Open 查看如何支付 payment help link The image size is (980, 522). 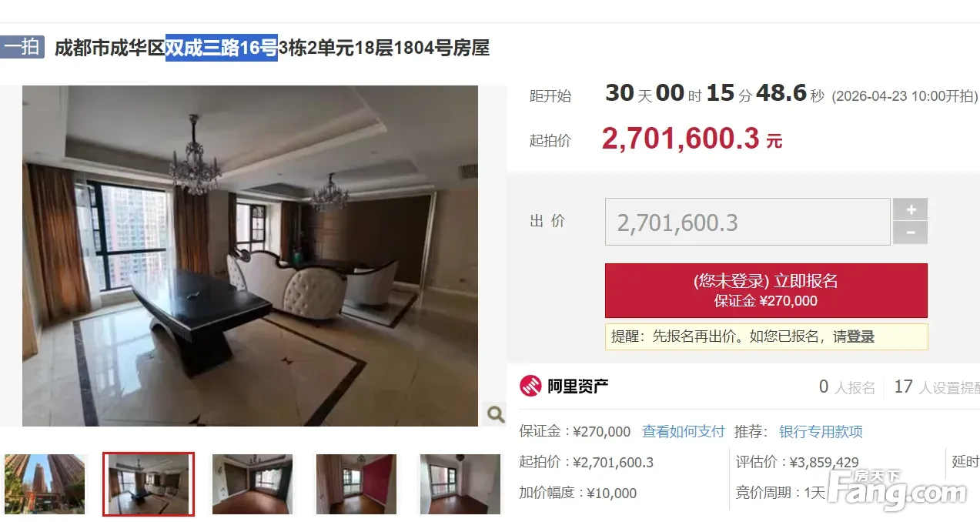684,432
